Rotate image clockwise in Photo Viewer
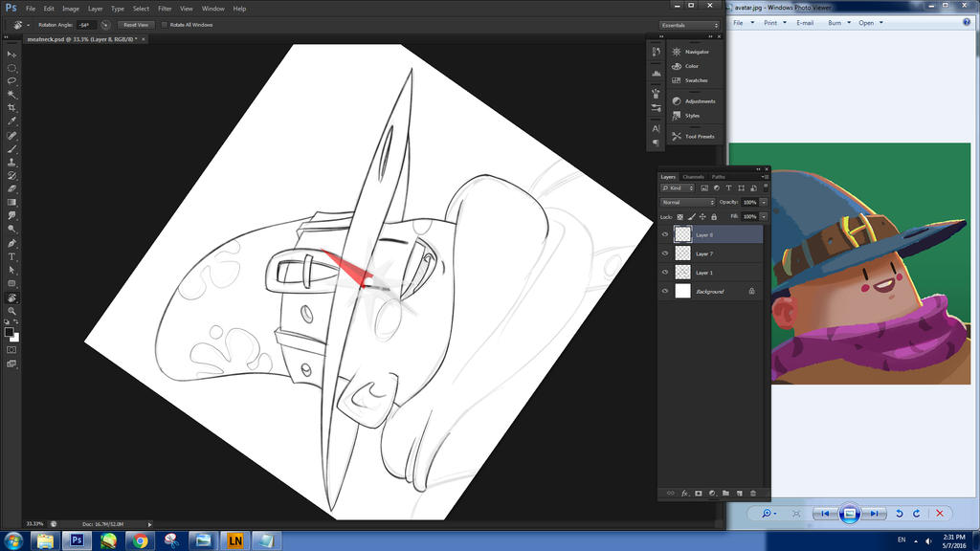Viewport: 980px width, 551px height. pyautogui.click(x=917, y=514)
